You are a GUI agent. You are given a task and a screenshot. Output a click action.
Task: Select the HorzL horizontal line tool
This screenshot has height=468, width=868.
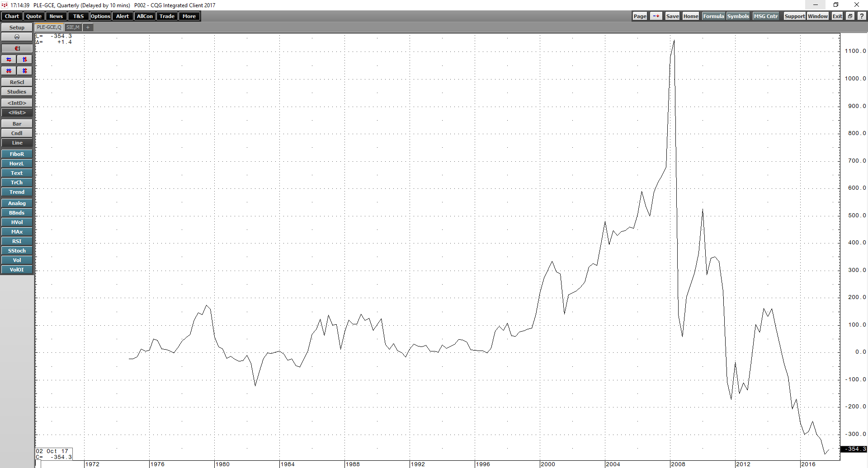pos(17,164)
